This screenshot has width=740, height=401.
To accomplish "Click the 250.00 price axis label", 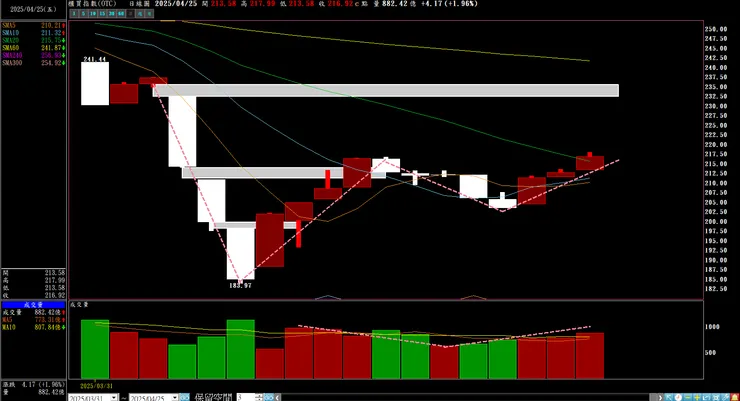I will click(x=716, y=29).
